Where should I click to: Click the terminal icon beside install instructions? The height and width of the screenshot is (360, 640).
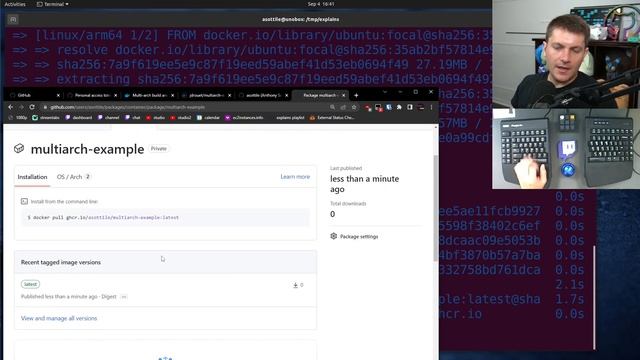coord(24,201)
